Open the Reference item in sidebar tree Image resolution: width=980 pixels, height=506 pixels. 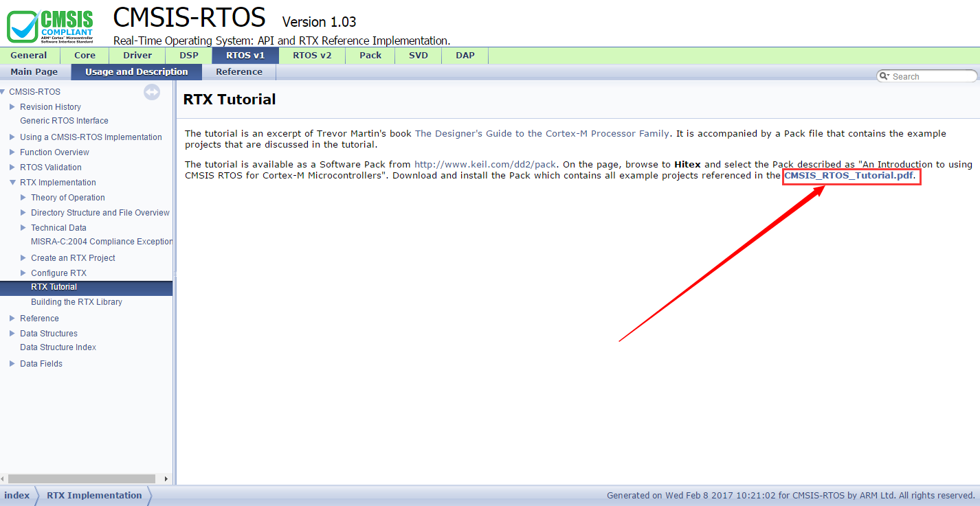[x=39, y=319]
